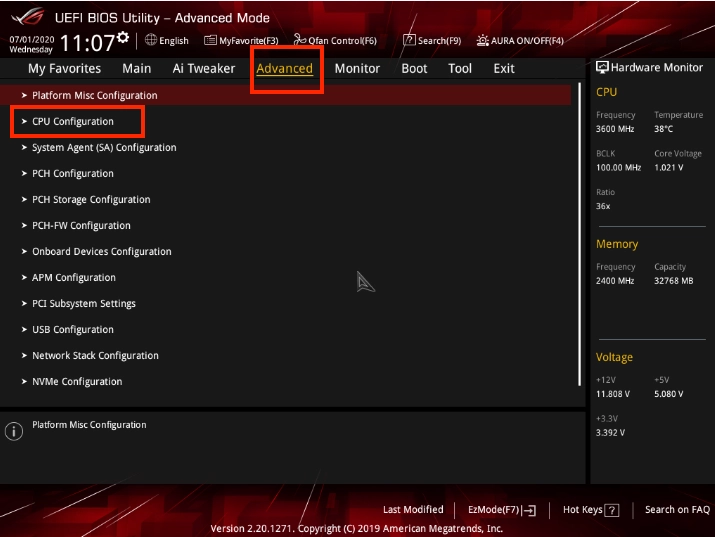Viewport: 715px width, 537px height.
Task: Expand System Agent (SA) Configuration
Action: 104,148
